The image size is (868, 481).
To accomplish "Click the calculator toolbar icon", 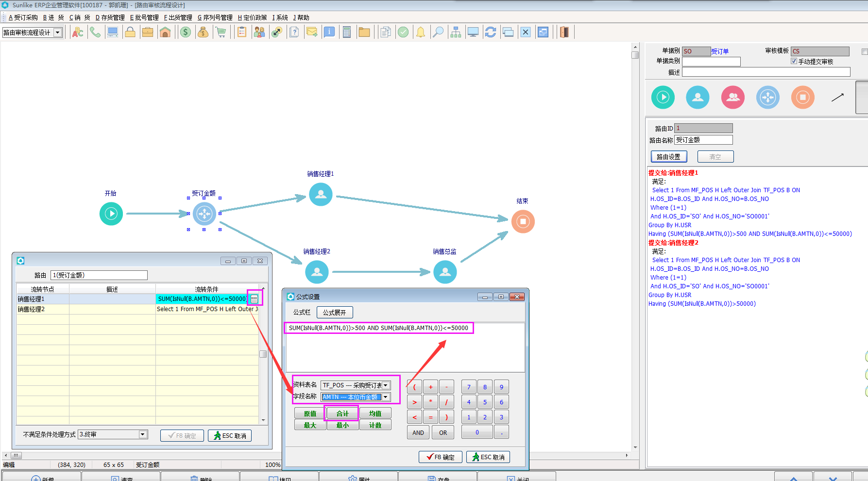I will (x=347, y=33).
